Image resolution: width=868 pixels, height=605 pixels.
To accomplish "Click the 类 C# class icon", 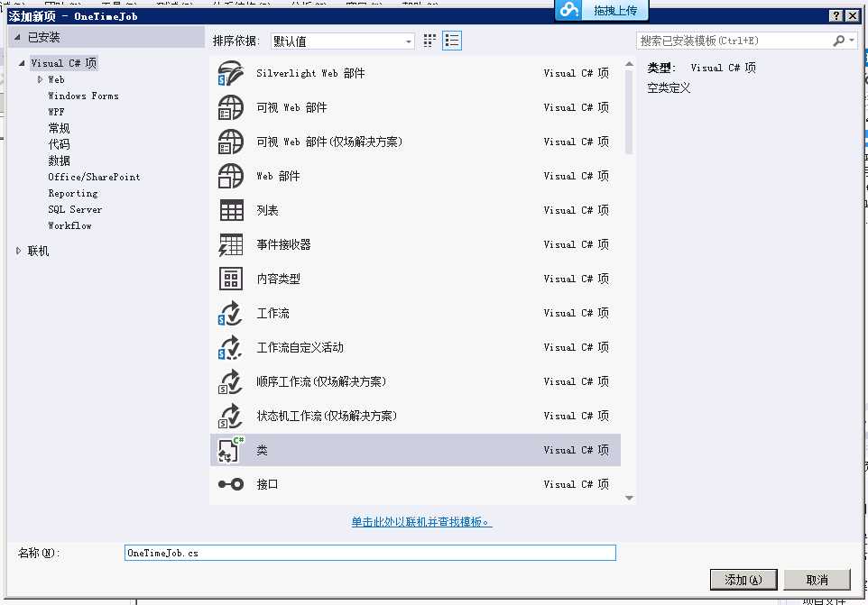I will point(230,450).
